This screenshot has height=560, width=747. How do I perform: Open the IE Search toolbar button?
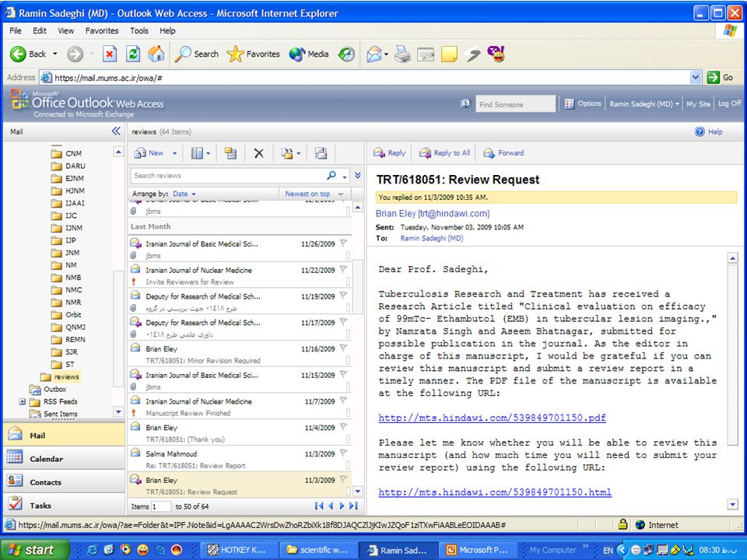pyautogui.click(x=196, y=54)
